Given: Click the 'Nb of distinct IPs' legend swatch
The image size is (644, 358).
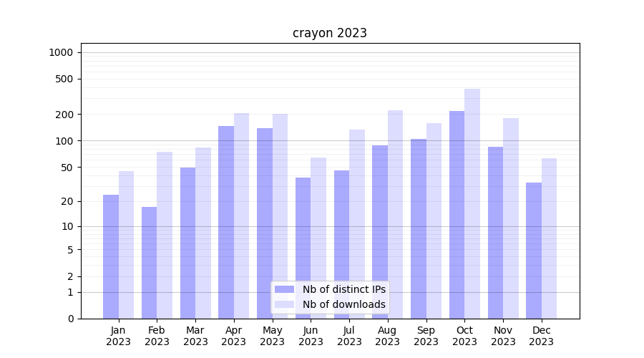Looking at the screenshot, I should [284, 289].
